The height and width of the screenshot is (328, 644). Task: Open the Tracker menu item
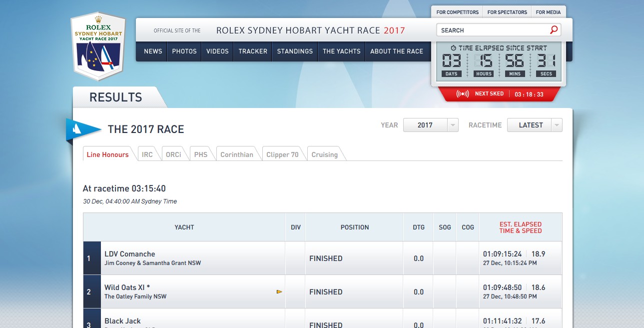pyautogui.click(x=253, y=51)
